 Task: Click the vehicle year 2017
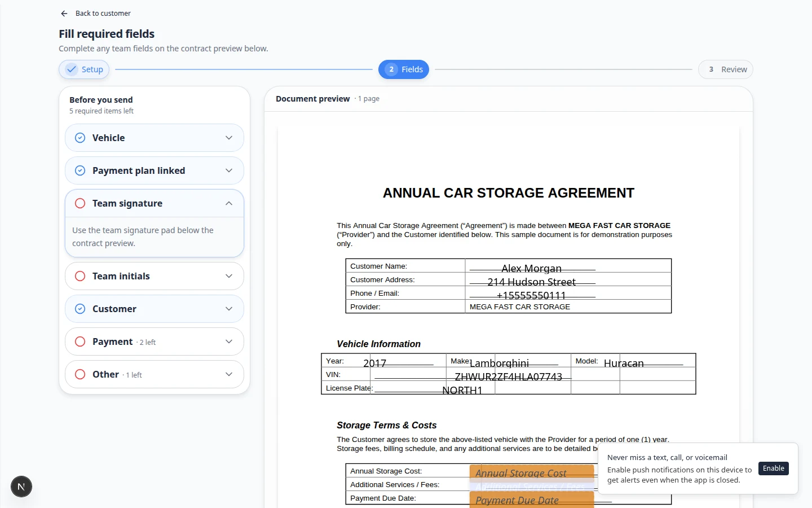(x=375, y=364)
